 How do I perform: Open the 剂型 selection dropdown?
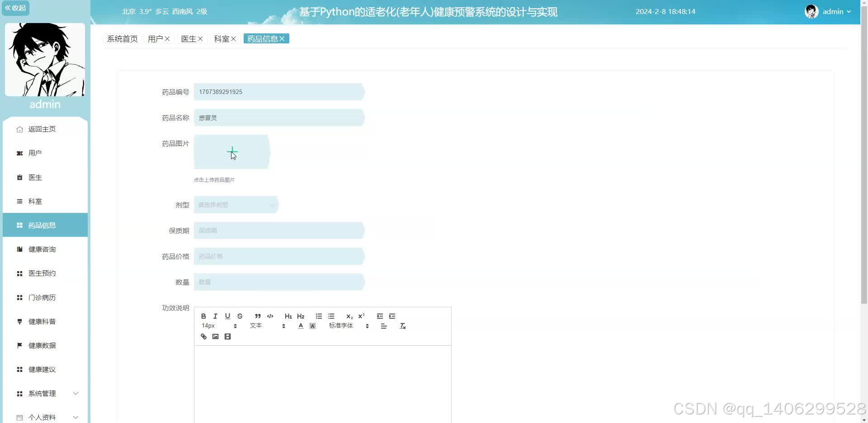[x=236, y=205]
